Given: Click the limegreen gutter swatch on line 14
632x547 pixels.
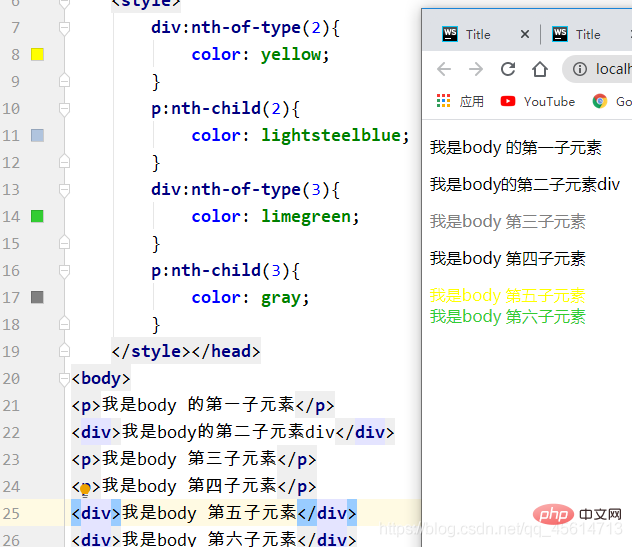Looking at the screenshot, I should point(37,216).
